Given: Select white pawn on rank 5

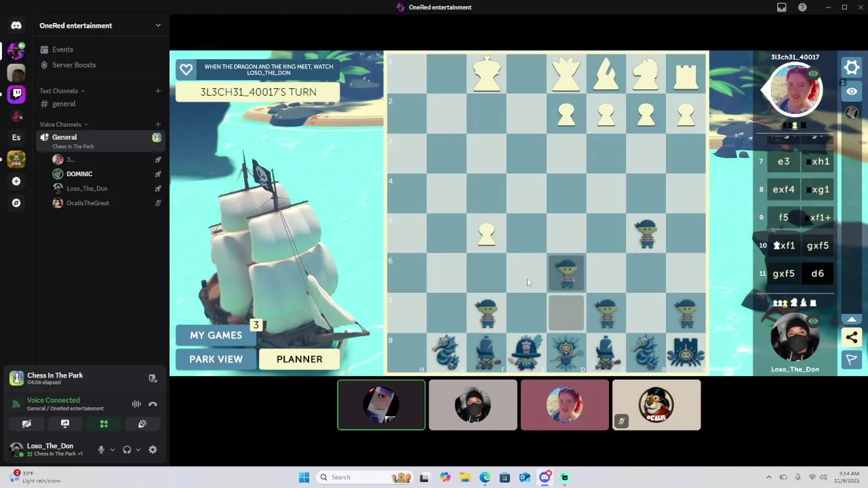Looking at the screenshot, I should click(x=486, y=234).
